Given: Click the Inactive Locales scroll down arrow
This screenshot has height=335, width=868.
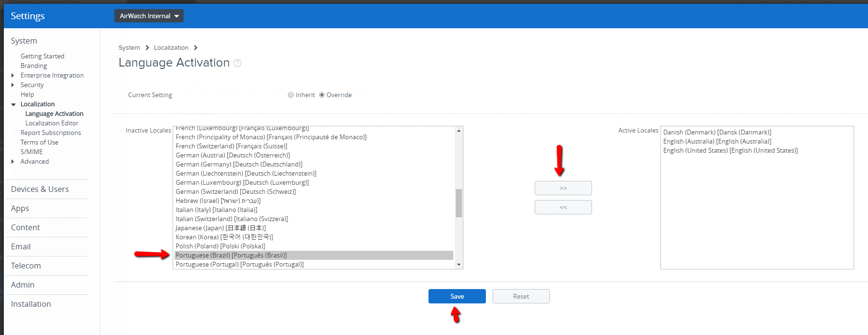Looking at the screenshot, I should 459,265.
